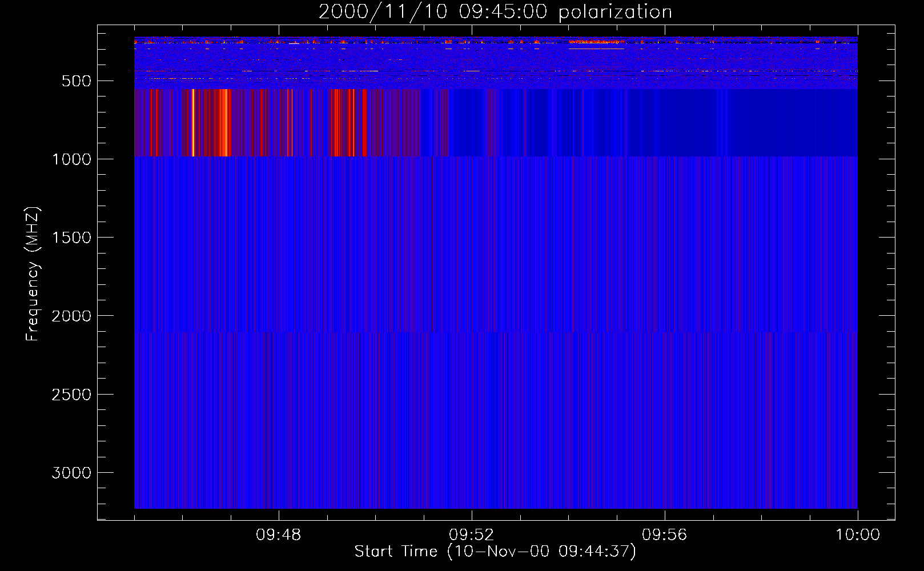Click the "Start Time (10-Nov-00 09:44:37)" label
This screenshot has height=571, width=924.
pyautogui.click(x=495, y=552)
